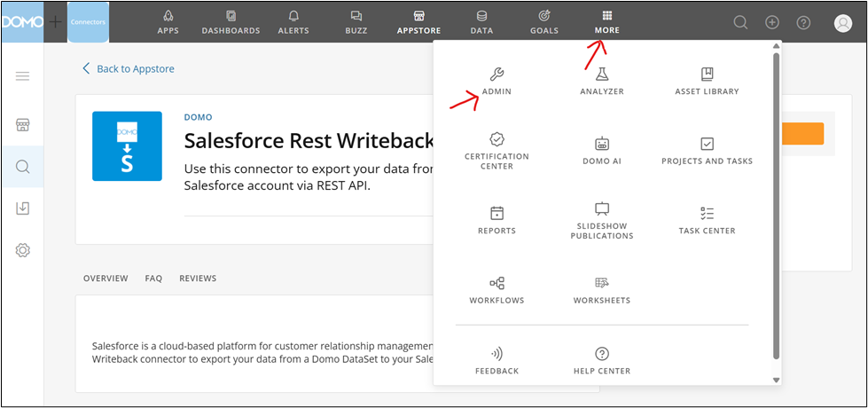Open Buzz in the top navigation
This screenshot has height=408, width=868.
click(x=356, y=23)
